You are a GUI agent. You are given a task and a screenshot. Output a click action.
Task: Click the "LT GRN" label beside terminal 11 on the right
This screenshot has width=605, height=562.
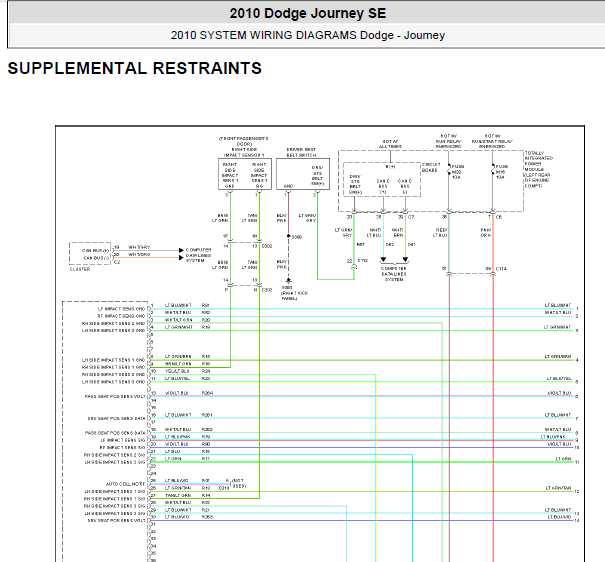pos(563,459)
